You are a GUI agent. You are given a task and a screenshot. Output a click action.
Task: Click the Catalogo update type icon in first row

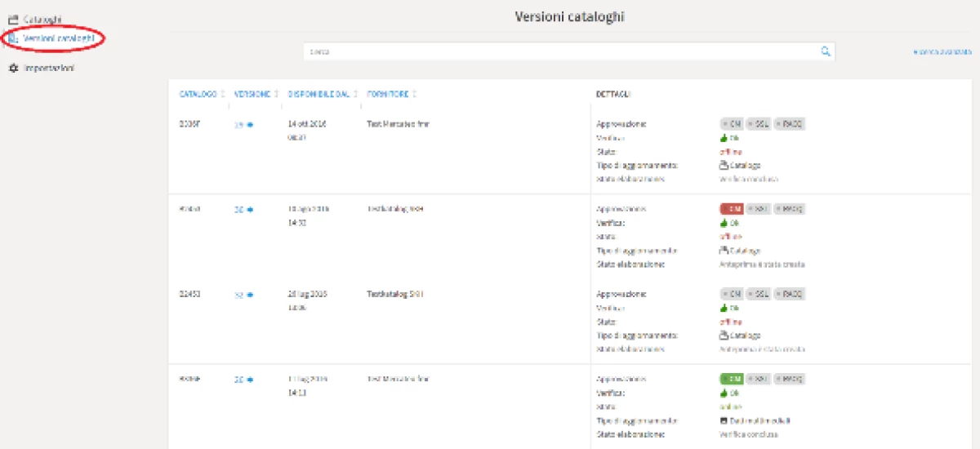[724, 165]
